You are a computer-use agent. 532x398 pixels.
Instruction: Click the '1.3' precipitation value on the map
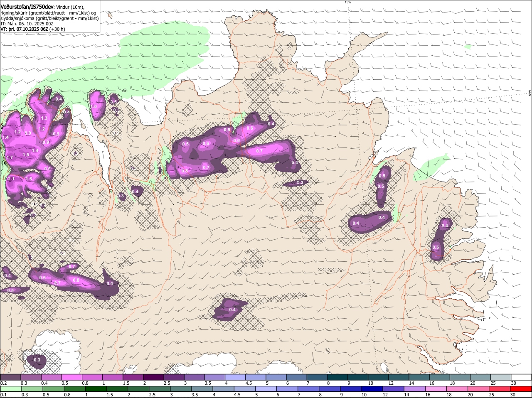[x=44, y=118]
